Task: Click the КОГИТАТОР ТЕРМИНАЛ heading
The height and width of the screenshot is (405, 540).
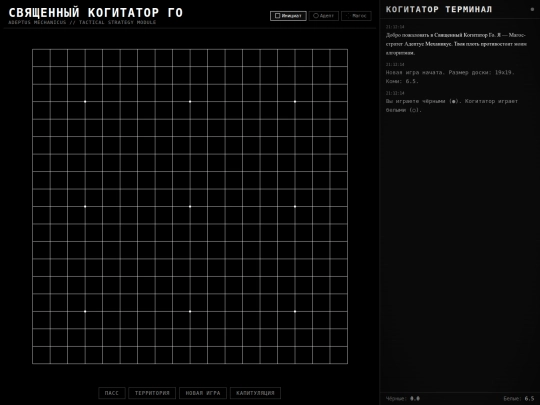Action: 439,9
